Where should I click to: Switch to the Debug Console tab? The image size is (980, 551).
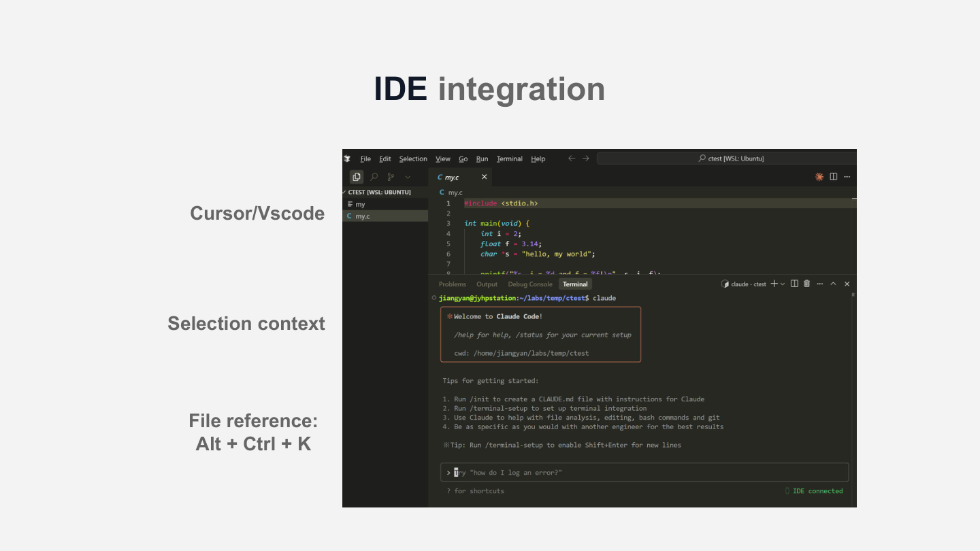click(x=530, y=284)
